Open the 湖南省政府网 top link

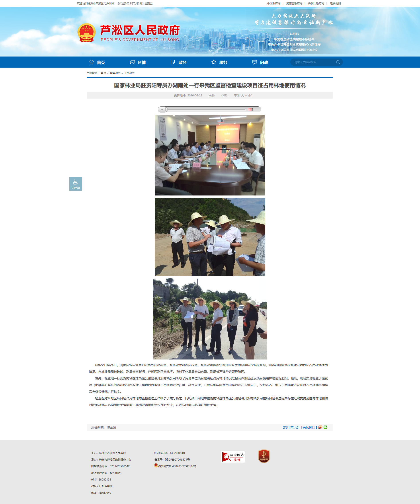point(294,4)
